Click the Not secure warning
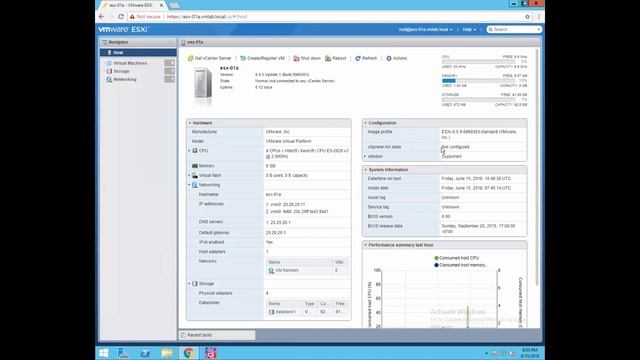Image resolution: width=640 pixels, height=360 pixels. [x=145, y=17]
